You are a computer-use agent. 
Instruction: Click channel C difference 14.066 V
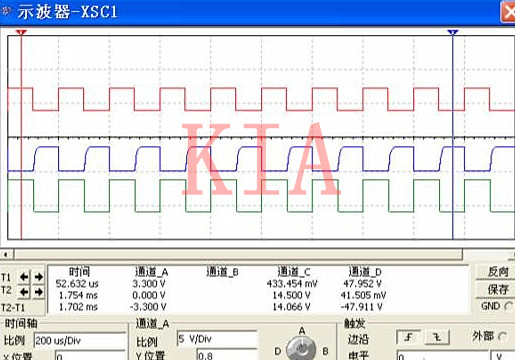(291, 307)
